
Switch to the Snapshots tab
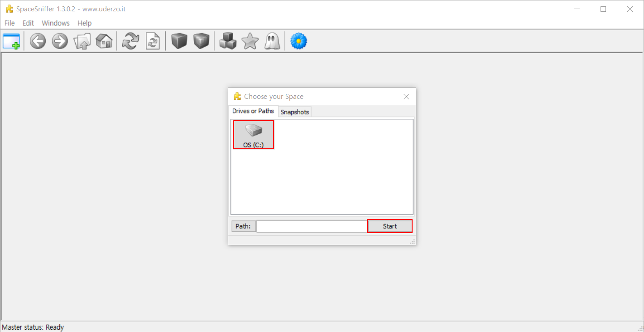pyautogui.click(x=295, y=112)
